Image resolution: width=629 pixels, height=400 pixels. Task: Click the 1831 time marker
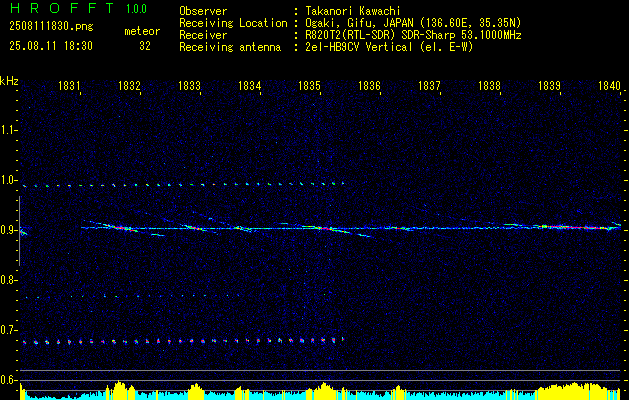[x=69, y=85]
